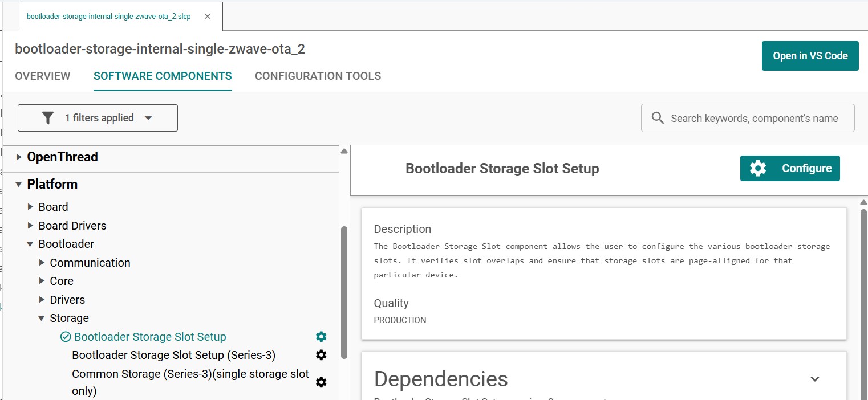Click the funnel filter icon
The image size is (868, 400).
48,118
